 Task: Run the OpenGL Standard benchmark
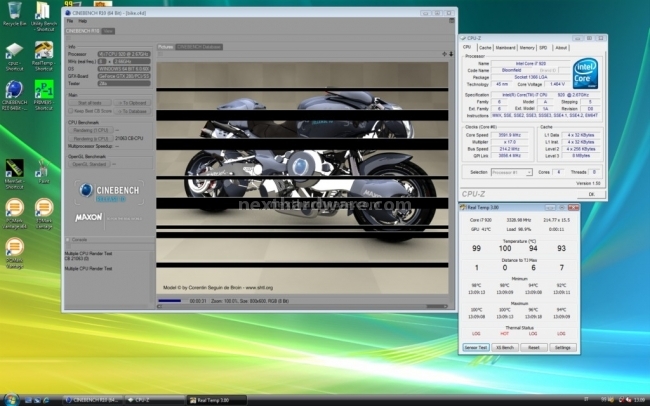(89, 164)
